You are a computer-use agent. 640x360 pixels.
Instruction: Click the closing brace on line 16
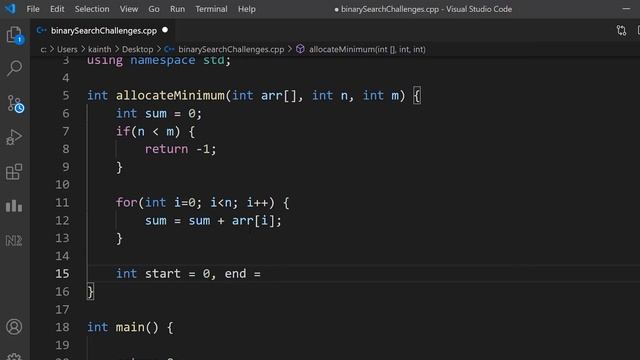pyautogui.click(x=91, y=291)
